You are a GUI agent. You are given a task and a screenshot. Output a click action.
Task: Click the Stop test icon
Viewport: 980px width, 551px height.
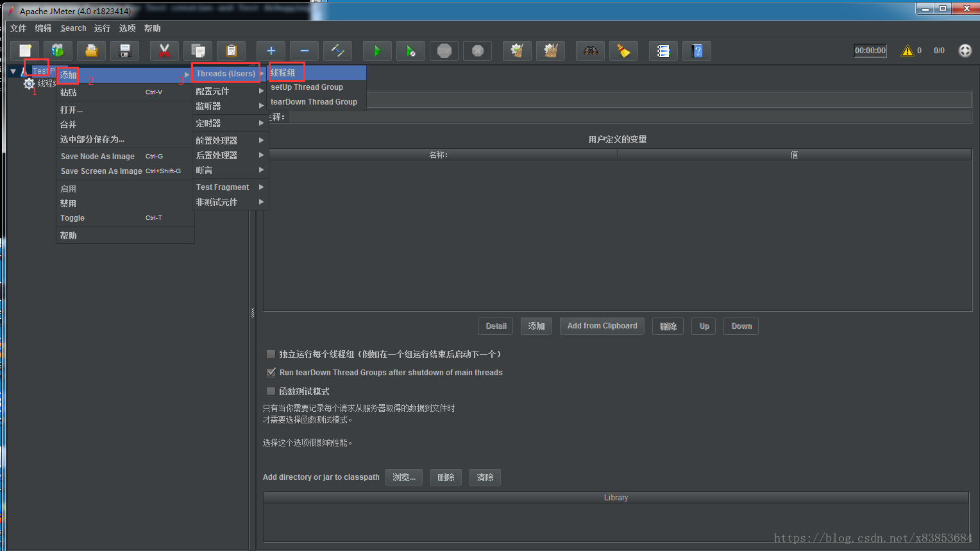pos(444,51)
